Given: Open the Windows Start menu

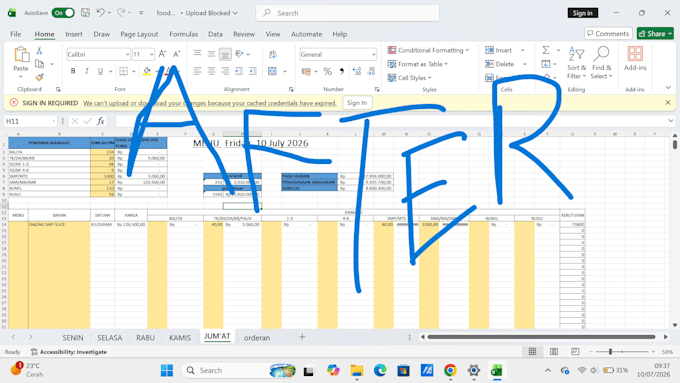Looking at the screenshot, I should click(x=167, y=370).
